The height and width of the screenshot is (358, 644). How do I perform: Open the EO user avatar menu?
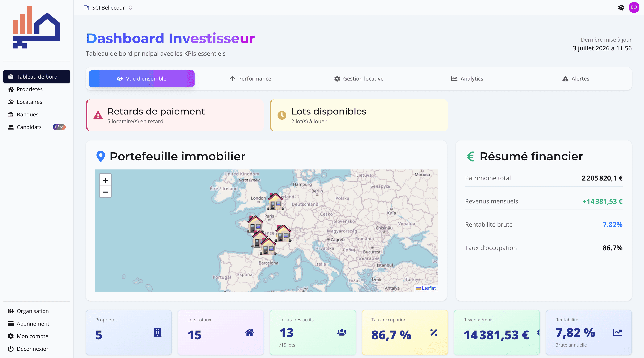tap(634, 7)
